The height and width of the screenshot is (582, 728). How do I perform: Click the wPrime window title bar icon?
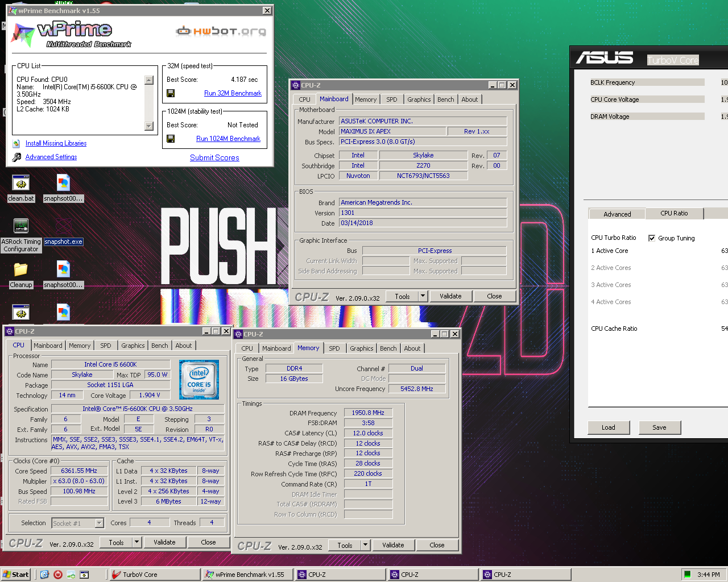click(13, 11)
